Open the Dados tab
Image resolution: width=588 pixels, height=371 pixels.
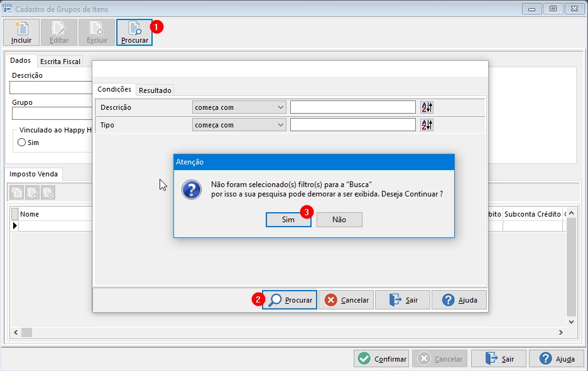coord(21,60)
